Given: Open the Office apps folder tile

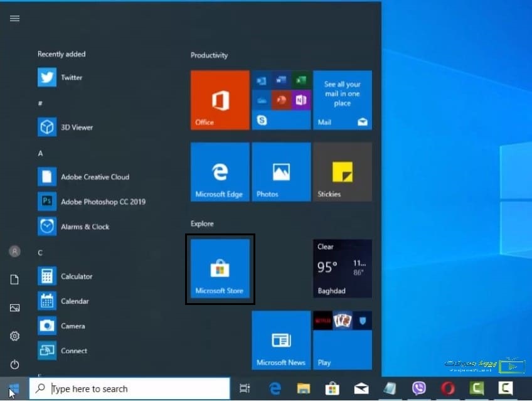Looking at the screenshot, I should point(281,100).
